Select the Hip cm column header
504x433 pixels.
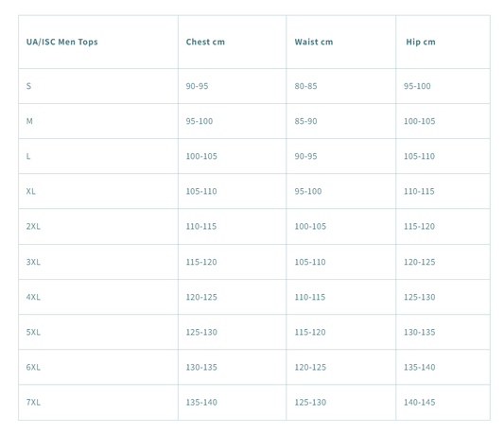pyautogui.click(x=421, y=43)
